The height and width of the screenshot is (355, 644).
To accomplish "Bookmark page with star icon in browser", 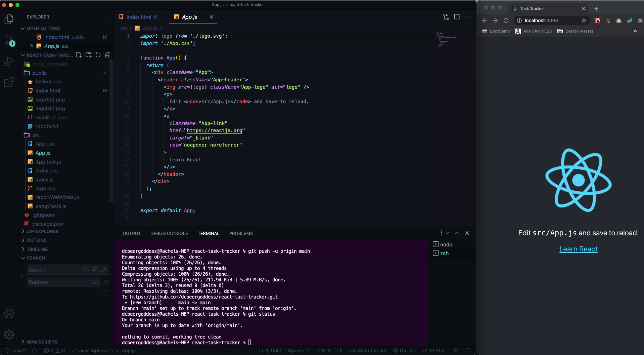I will 584,21.
